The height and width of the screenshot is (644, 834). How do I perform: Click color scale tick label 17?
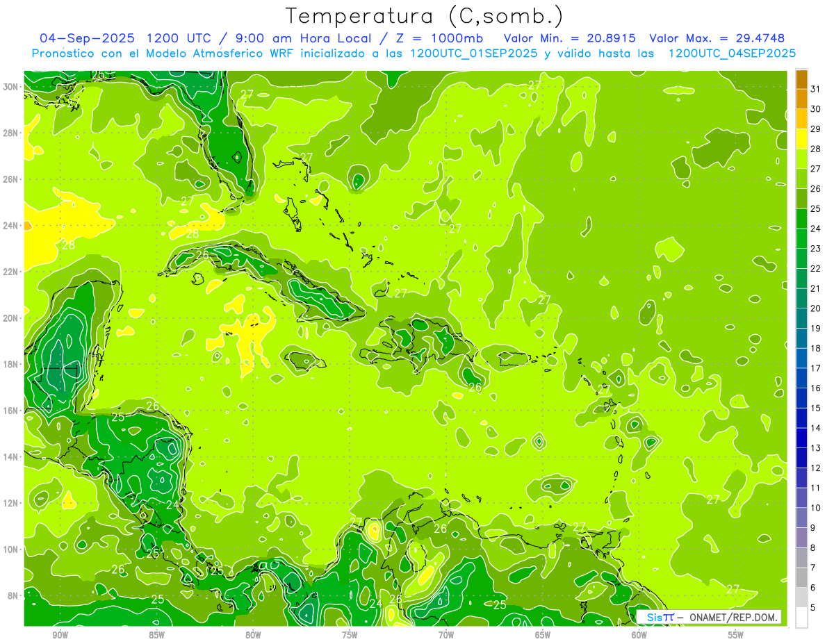816,368
